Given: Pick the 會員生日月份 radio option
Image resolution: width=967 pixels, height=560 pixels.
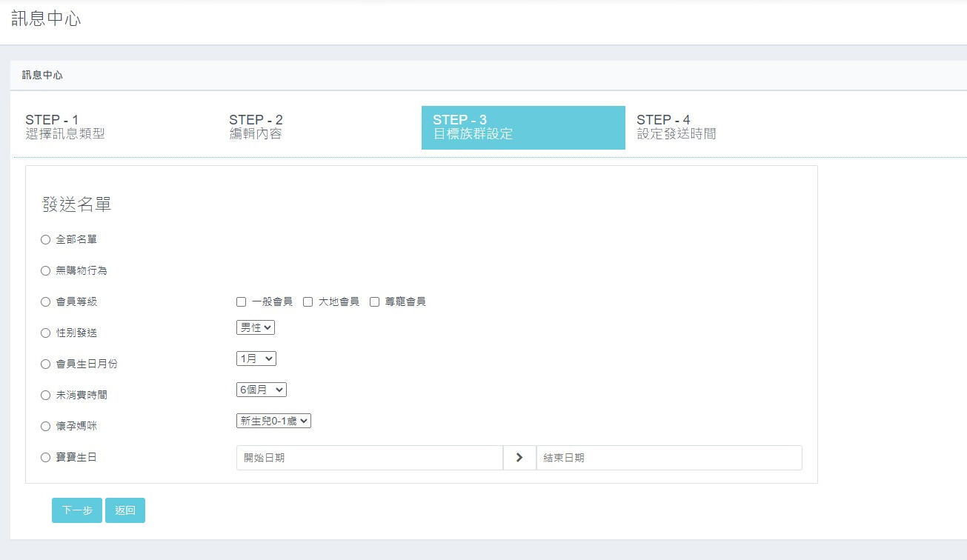Looking at the screenshot, I should pos(45,364).
